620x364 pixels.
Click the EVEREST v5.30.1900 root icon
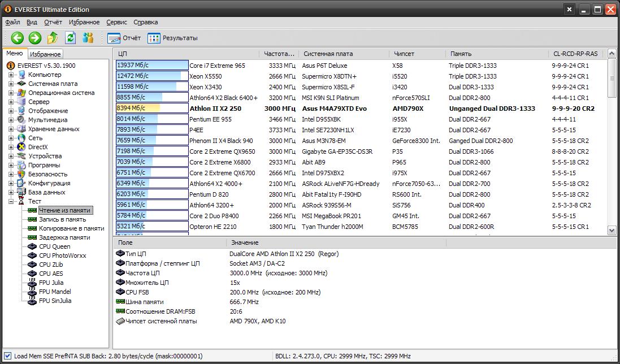click(11, 66)
